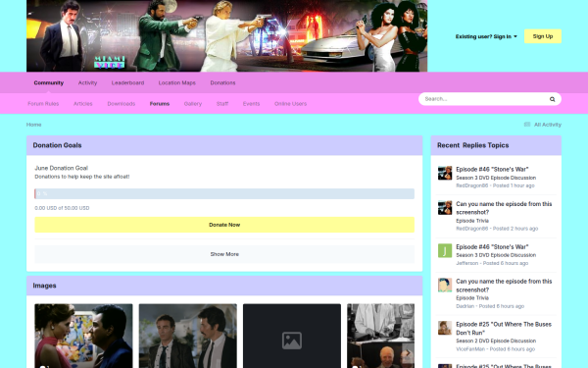Open Articles submenu item

[83, 104]
